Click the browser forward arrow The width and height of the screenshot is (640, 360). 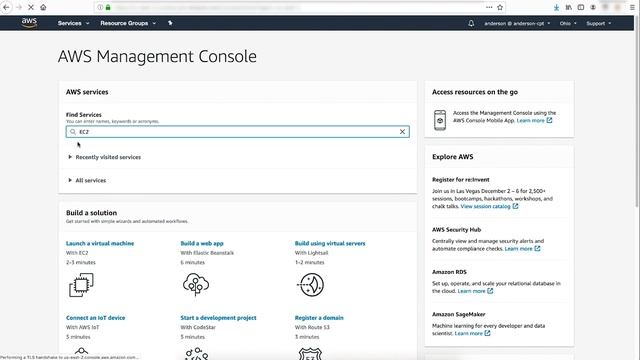[x=19, y=7]
